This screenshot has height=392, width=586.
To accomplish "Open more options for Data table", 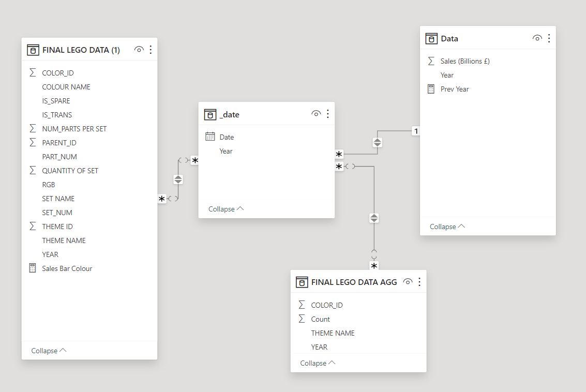I will point(549,38).
